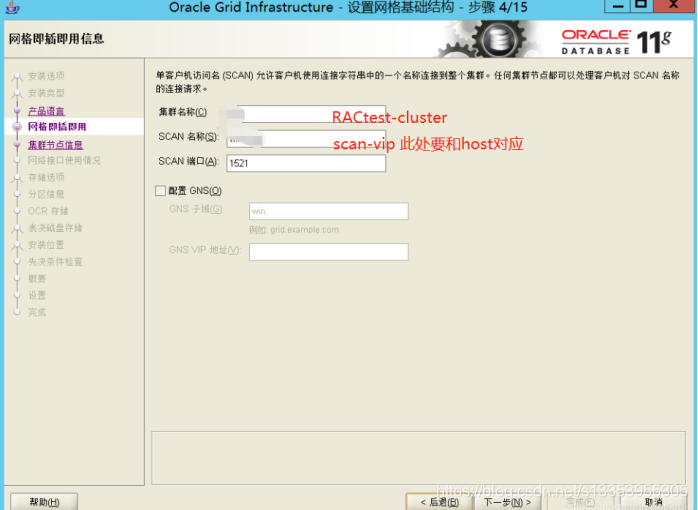698x510 pixels.
Task: Click the 取消 button
Action: click(x=653, y=502)
